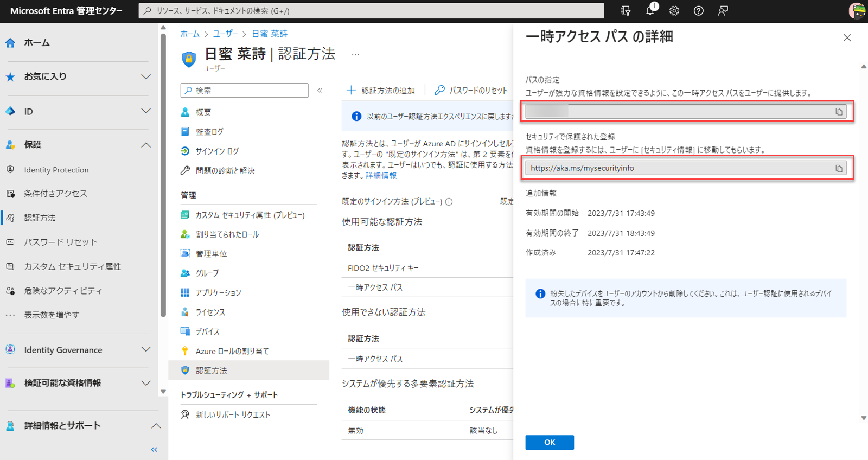Image resolution: width=868 pixels, height=460 pixels.
Task: Click the 詳細情報 link
Action: tap(381, 176)
